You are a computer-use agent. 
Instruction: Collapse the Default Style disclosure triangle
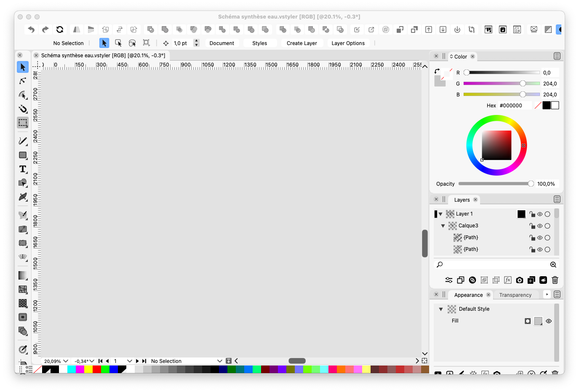441,309
